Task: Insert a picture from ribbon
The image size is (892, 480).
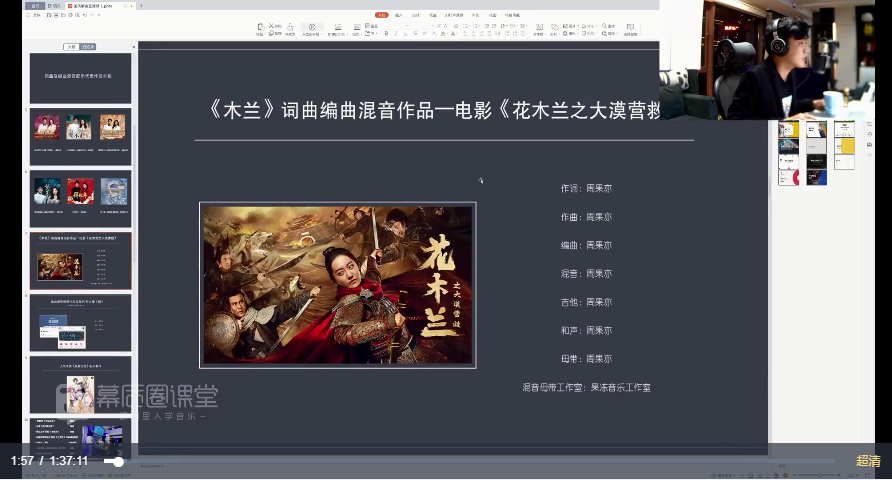Action: coord(570,26)
